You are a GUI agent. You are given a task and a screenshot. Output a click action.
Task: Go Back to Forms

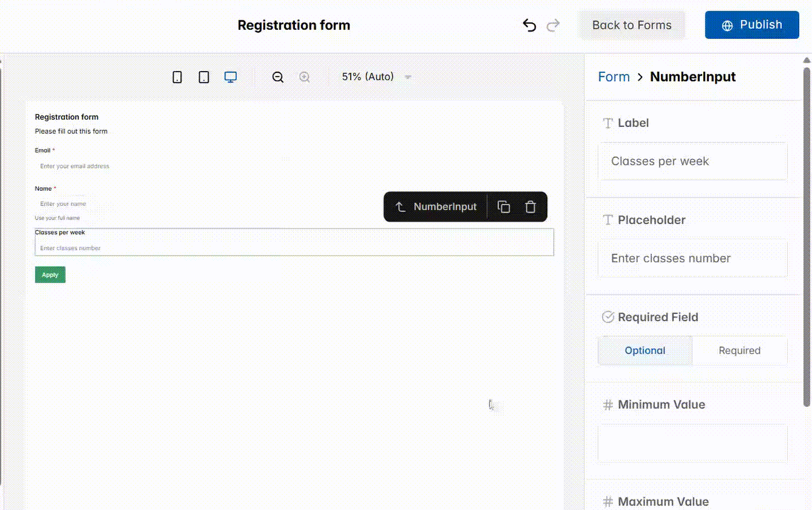632,25
